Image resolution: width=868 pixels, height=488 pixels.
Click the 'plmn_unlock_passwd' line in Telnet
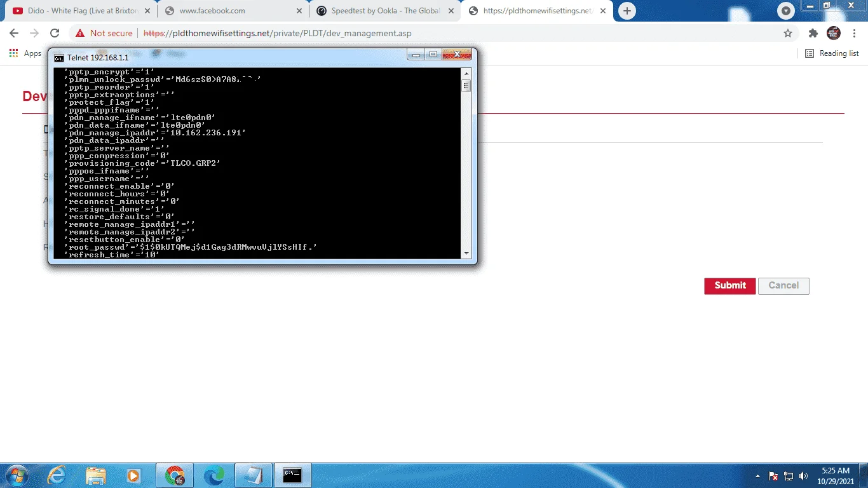point(162,79)
